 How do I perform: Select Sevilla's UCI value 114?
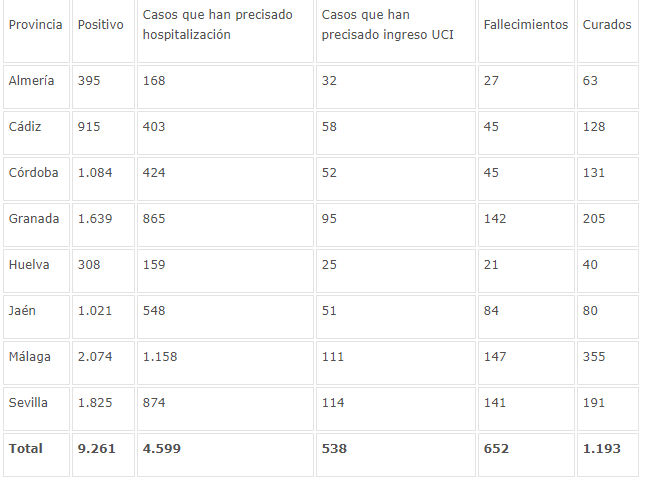click(x=332, y=402)
